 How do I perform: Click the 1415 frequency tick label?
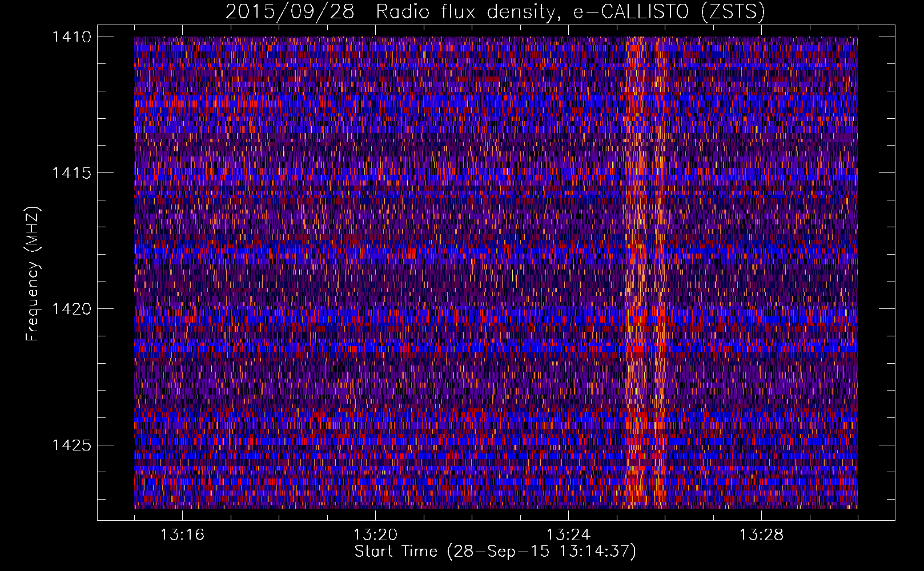coord(71,173)
